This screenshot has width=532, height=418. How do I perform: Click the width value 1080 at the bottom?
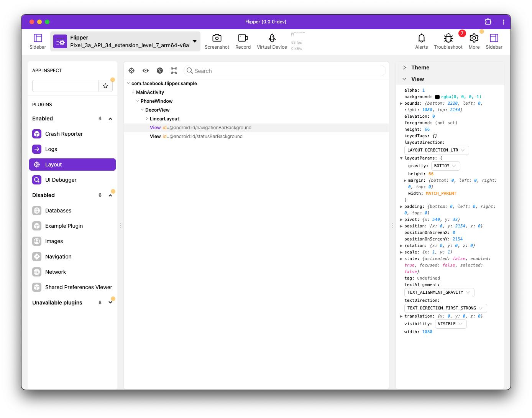[427, 332]
